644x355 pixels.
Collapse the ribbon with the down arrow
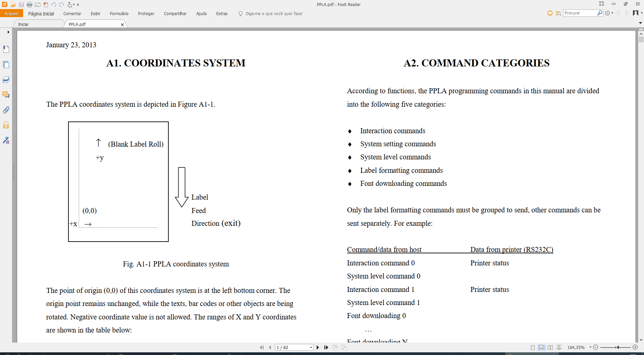pyautogui.click(x=640, y=23)
